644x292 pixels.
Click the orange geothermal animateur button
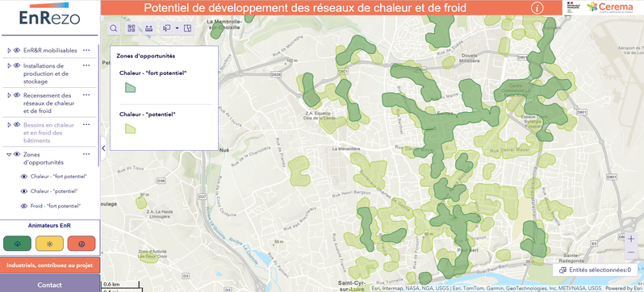pyautogui.click(x=82, y=244)
